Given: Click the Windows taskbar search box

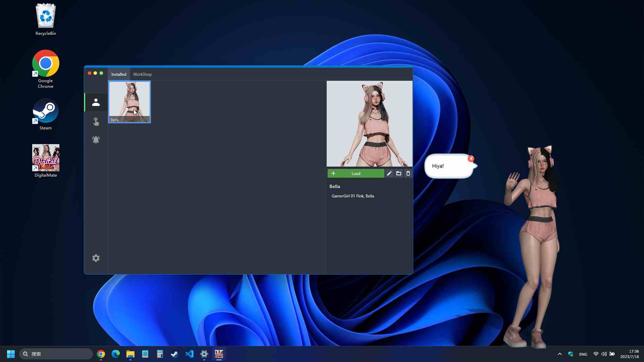Looking at the screenshot, I should tap(56, 354).
